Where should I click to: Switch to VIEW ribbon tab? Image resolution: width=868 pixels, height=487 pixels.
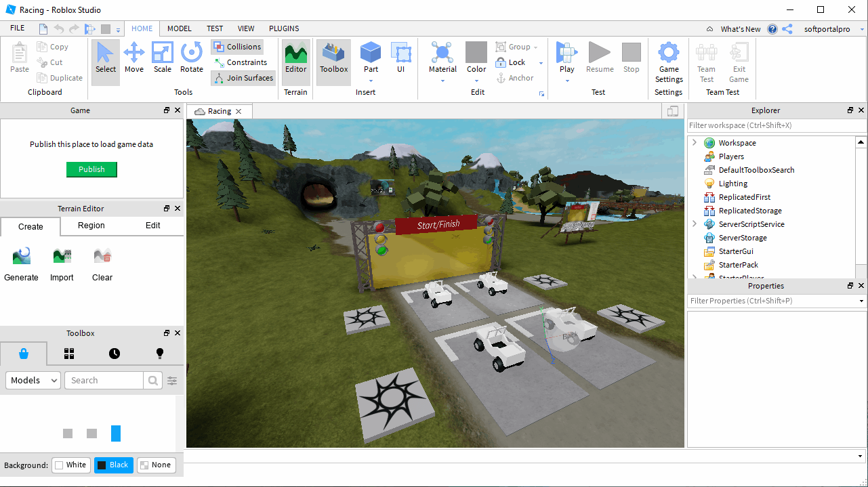tap(246, 28)
